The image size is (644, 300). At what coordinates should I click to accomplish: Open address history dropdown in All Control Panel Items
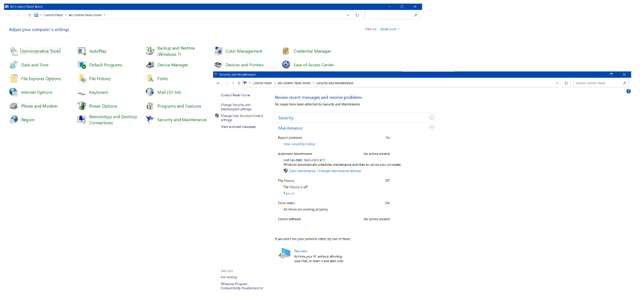(x=348, y=15)
